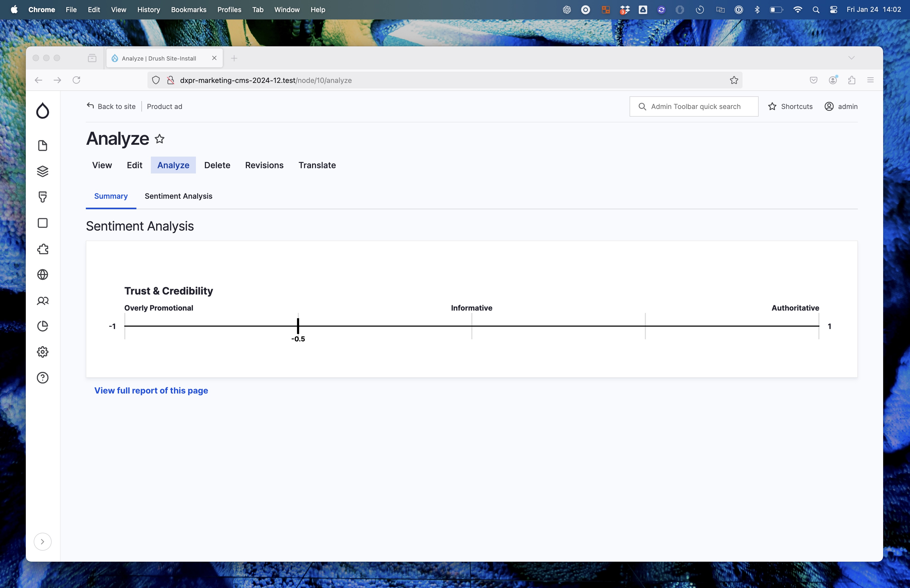Viewport: 910px width, 588px height.
Task: Open the People icon in sidebar
Action: (x=42, y=301)
